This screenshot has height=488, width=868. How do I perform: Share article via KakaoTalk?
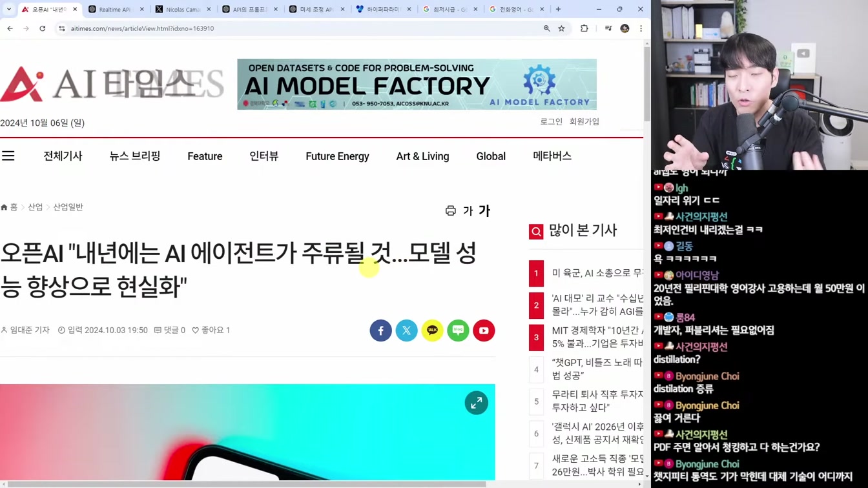point(432,330)
